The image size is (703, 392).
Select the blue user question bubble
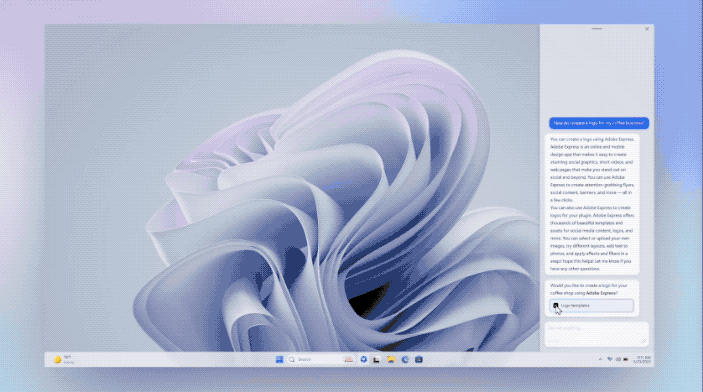(599, 123)
